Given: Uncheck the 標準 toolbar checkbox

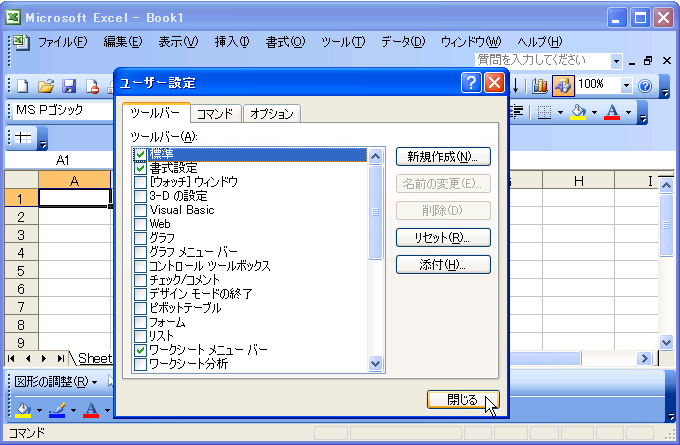Looking at the screenshot, I should tap(140, 154).
